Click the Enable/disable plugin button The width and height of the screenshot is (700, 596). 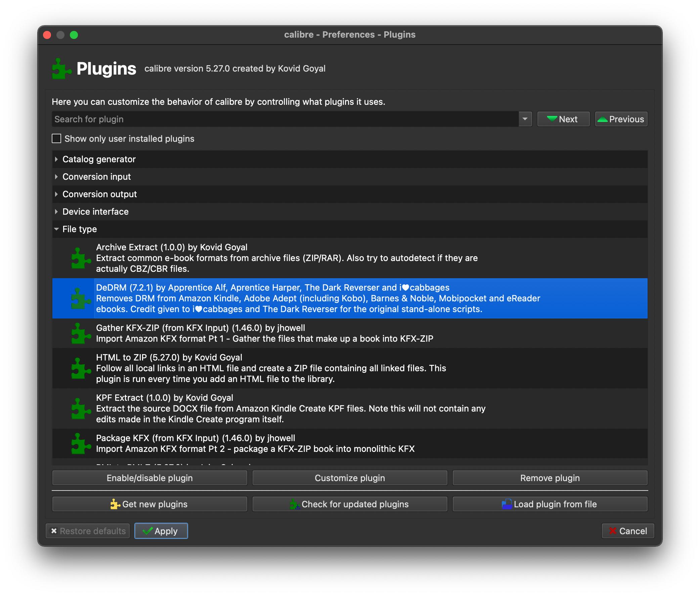click(x=150, y=478)
